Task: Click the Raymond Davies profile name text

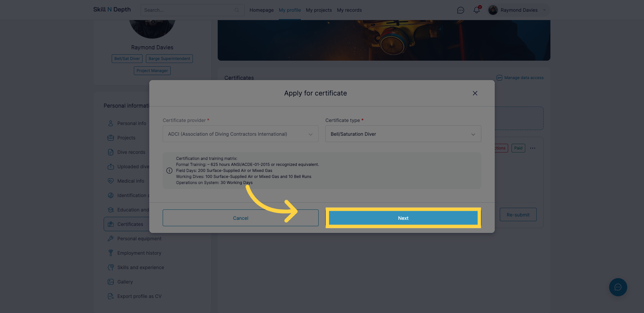Action: pos(152,48)
